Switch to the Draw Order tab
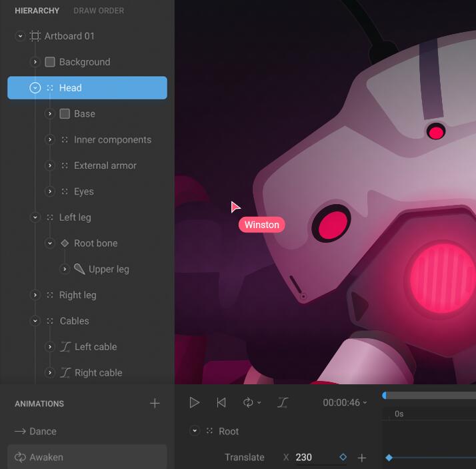 99,11
